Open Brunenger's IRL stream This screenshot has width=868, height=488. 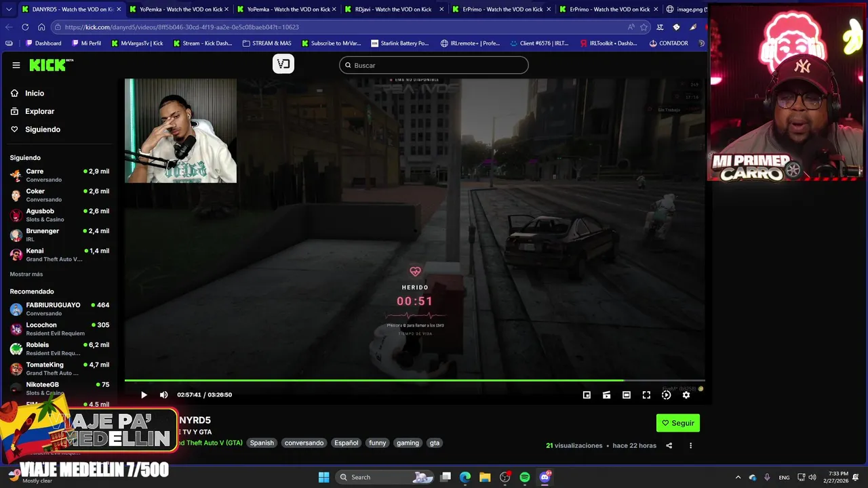point(60,235)
